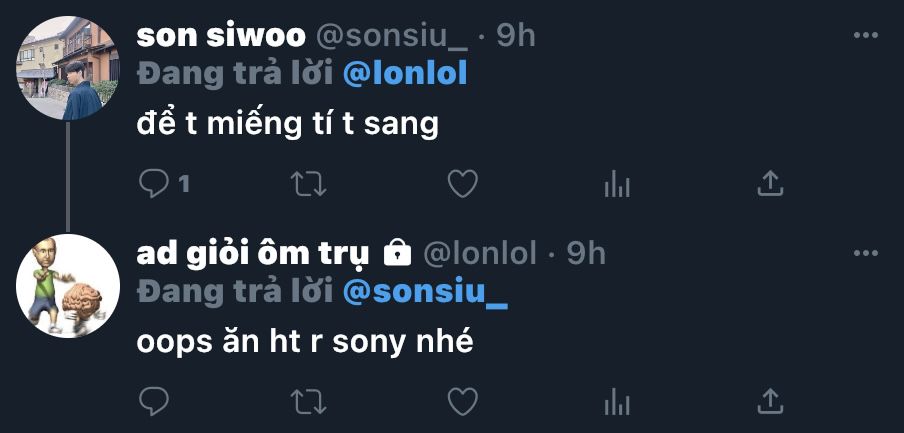
Task: Reply to son siwoo's tweet
Action: coord(153,183)
